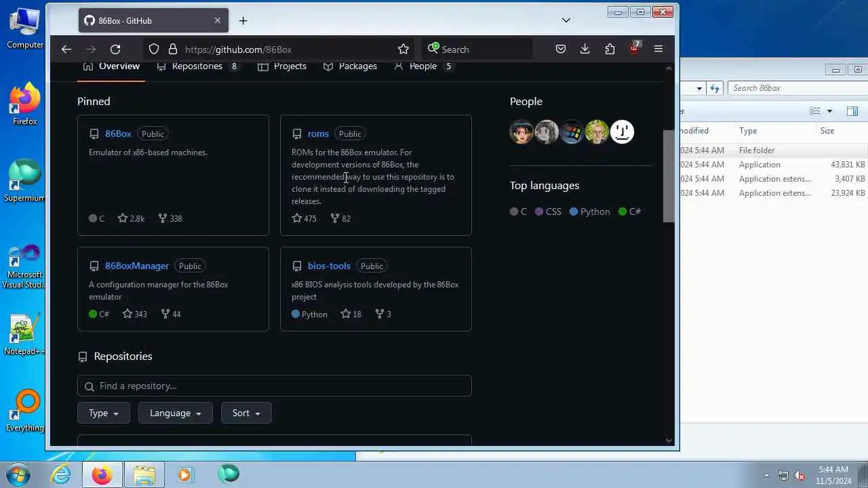Select the 43,831 KB Application row

click(774, 165)
